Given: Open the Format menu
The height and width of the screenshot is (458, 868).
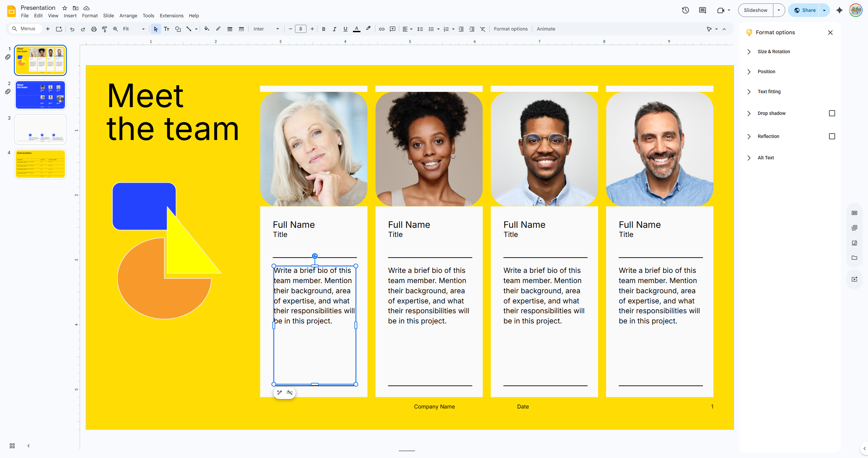Looking at the screenshot, I should tap(90, 16).
